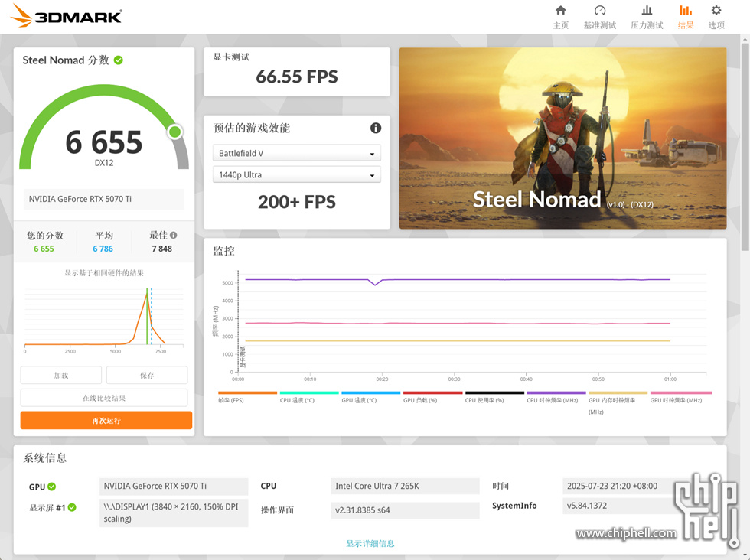Open the options (选项) tab
This screenshot has width=750, height=560.
tap(716, 18)
